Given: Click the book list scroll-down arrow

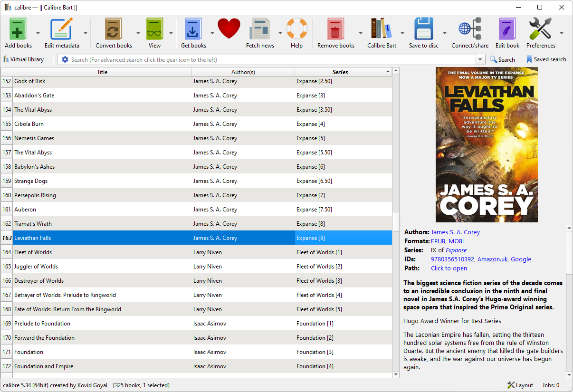Looking at the screenshot, I should pos(396,374).
